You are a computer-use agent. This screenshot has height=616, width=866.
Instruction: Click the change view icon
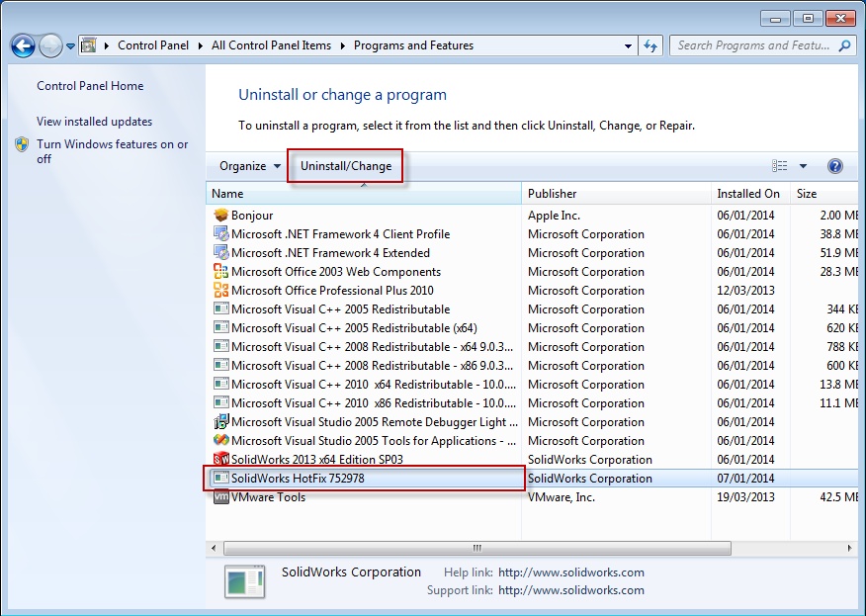(x=779, y=166)
